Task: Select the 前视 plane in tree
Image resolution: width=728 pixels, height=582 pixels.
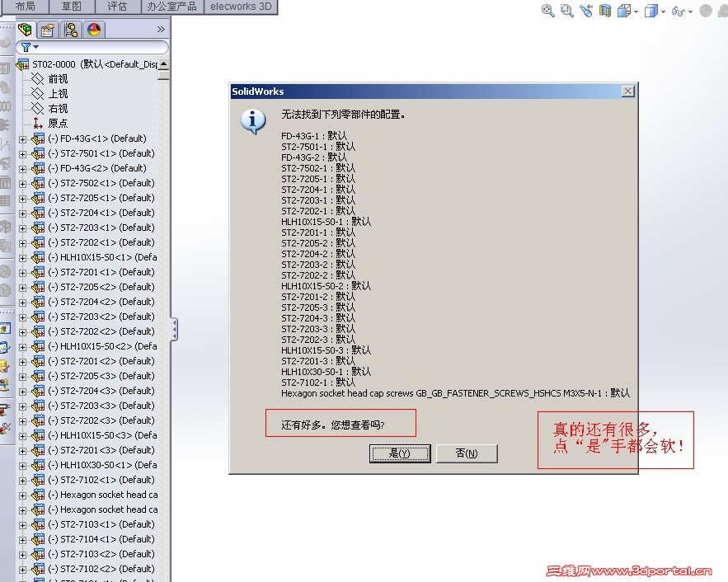Action: (49, 79)
